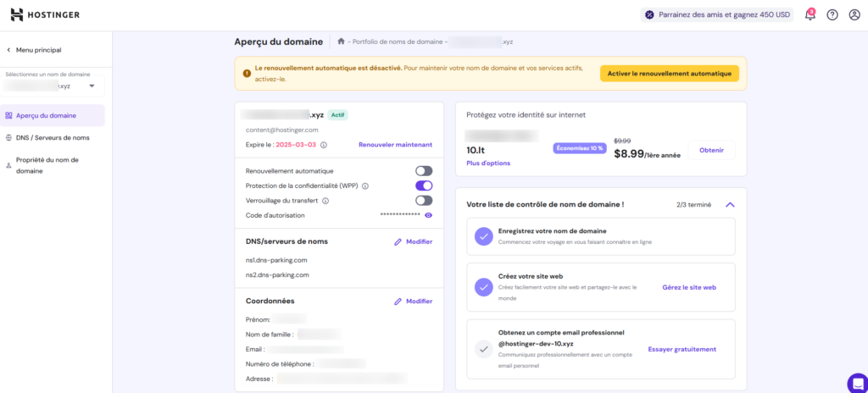Click checkmark for Enregistrez votre nom de domaine
The width and height of the screenshot is (868, 393).
484,237
